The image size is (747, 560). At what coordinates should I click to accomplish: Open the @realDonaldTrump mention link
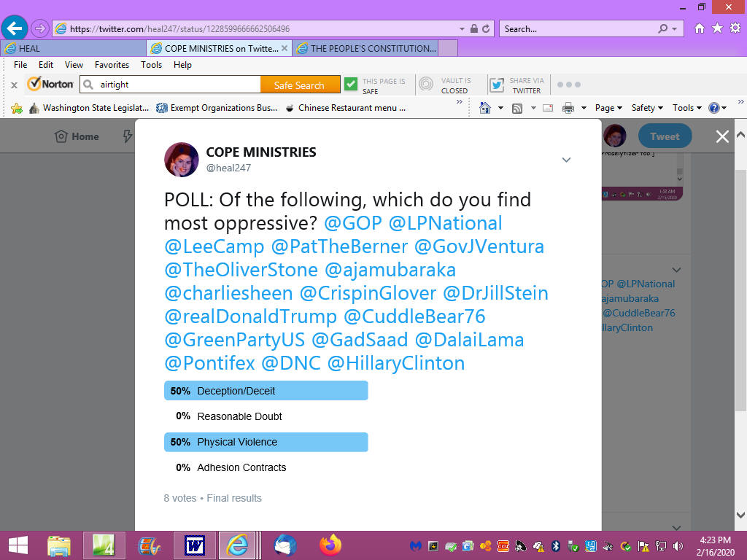(250, 316)
